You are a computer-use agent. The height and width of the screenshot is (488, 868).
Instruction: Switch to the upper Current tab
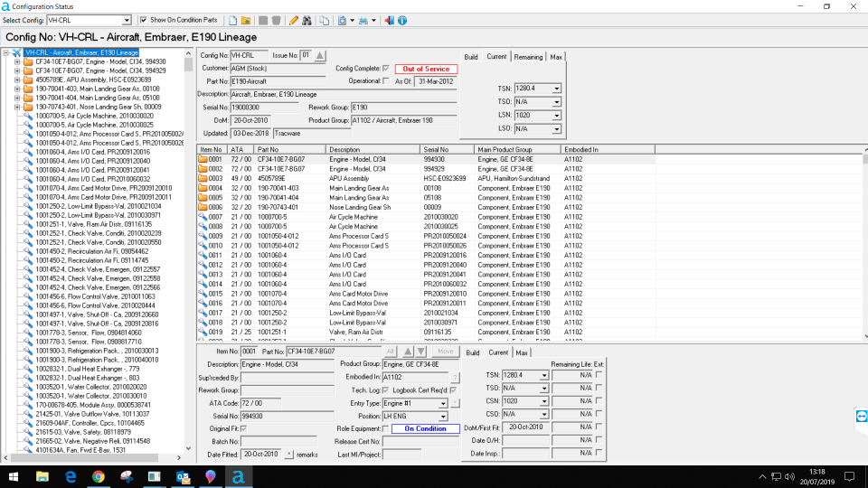point(496,56)
